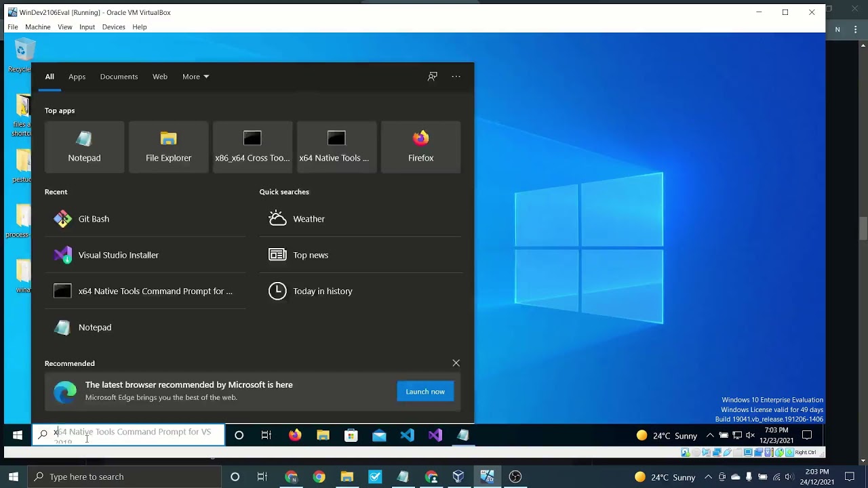Click guest clock showing 7:03 PM
This screenshot has width=868, height=488.
click(776, 435)
